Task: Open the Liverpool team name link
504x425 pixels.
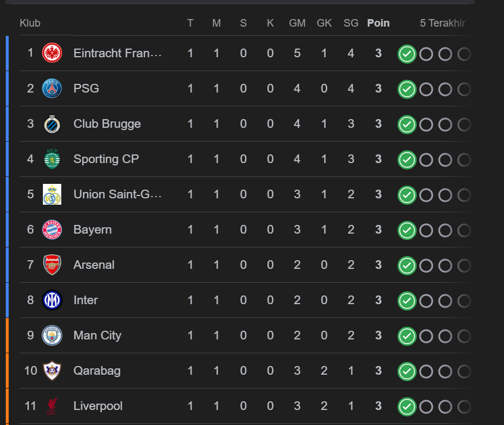Action: [x=98, y=406]
